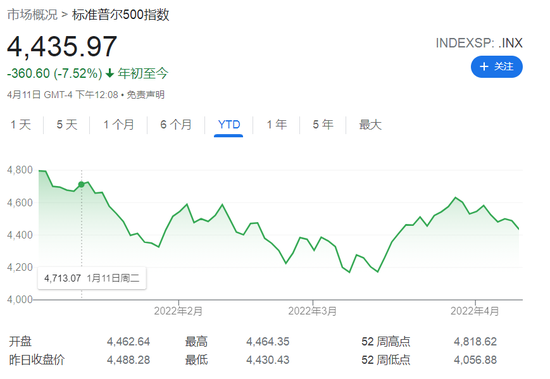Open the 免责声明 disclaimer link
This screenshot has width=550, height=379.
[x=145, y=95]
